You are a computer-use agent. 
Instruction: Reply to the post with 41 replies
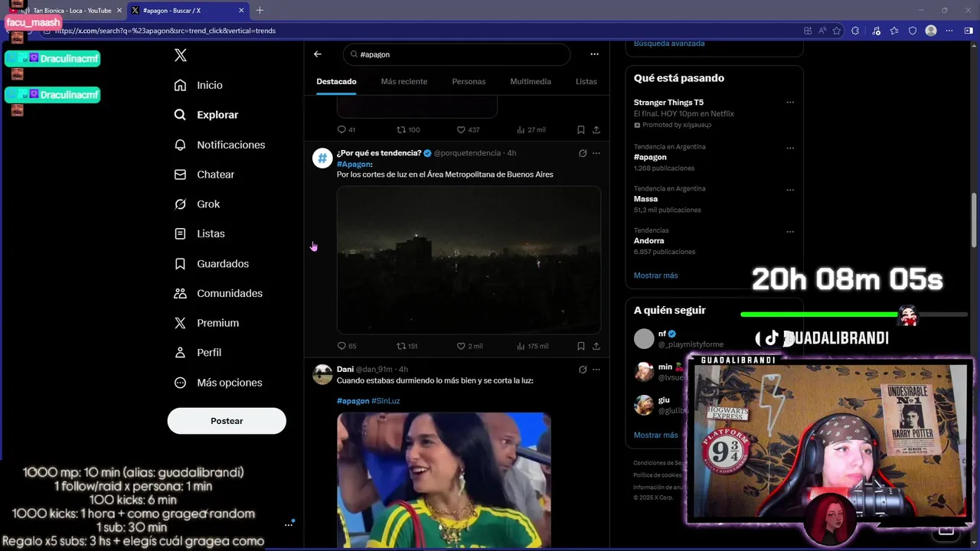(x=346, y=130)
